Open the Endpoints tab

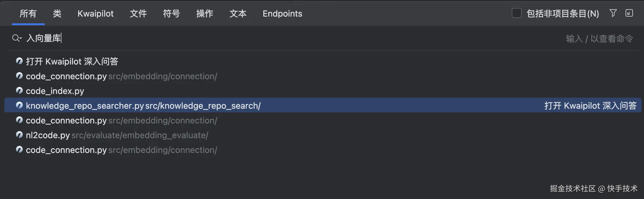click(x=282, y=14)
